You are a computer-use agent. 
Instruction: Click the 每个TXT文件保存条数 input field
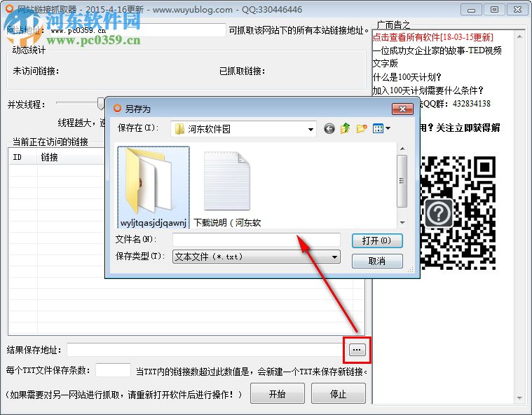[113, 370]
